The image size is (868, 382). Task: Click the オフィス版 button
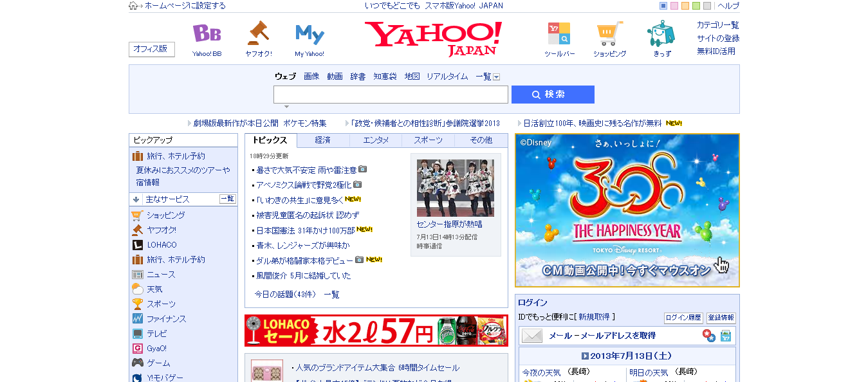point(151,49)
